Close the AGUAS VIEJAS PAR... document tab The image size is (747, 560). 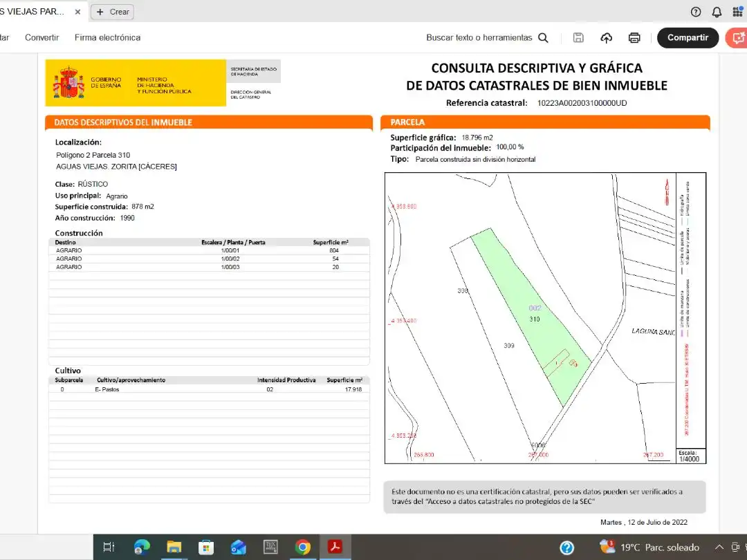pos(77,12)
